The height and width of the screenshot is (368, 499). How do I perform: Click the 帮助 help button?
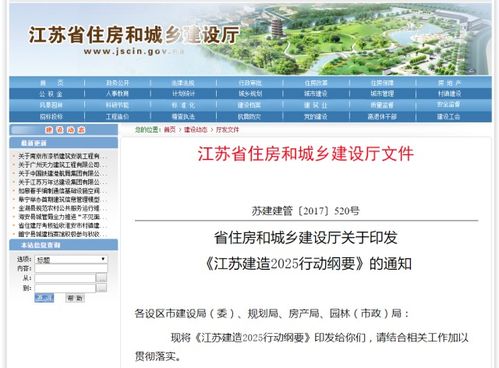(75, 298)
